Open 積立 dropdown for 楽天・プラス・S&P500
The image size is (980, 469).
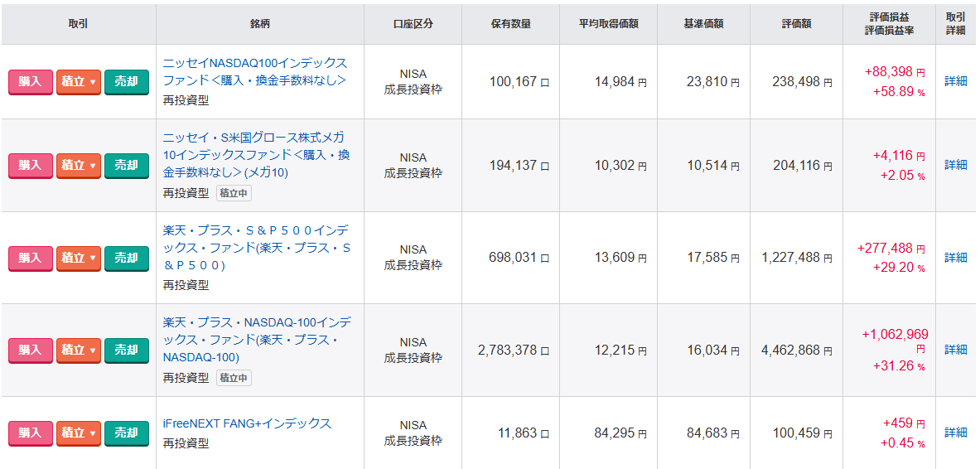point(78,259)
